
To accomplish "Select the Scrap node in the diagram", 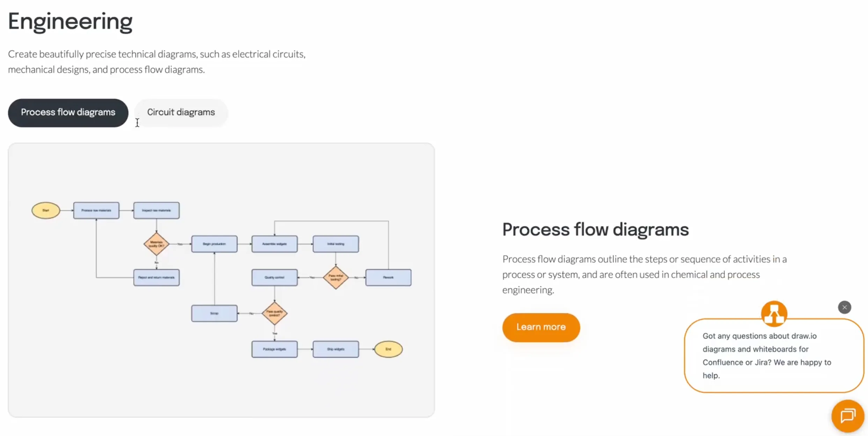I will [x=214, y=313].
